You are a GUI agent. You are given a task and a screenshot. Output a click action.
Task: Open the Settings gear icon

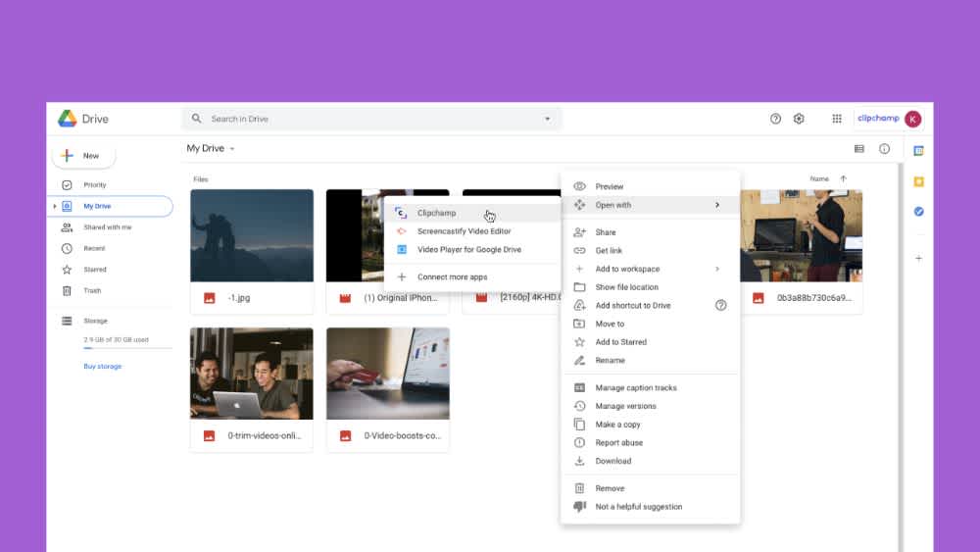pyautogui.click(x=799, y=119)
